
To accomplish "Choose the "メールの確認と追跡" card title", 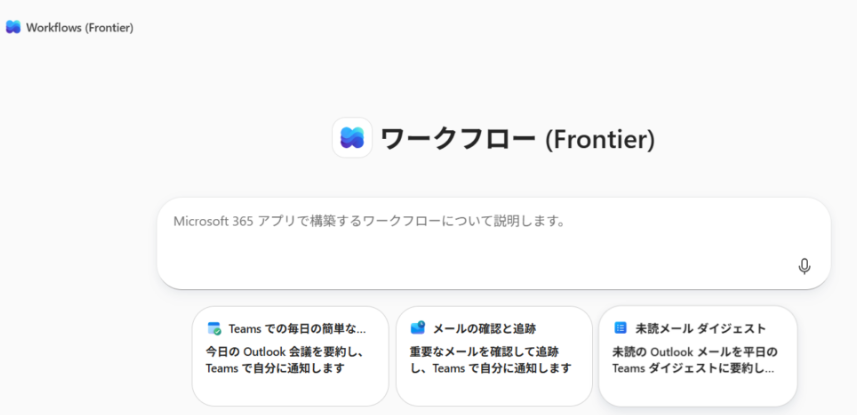I will (485, 328).
